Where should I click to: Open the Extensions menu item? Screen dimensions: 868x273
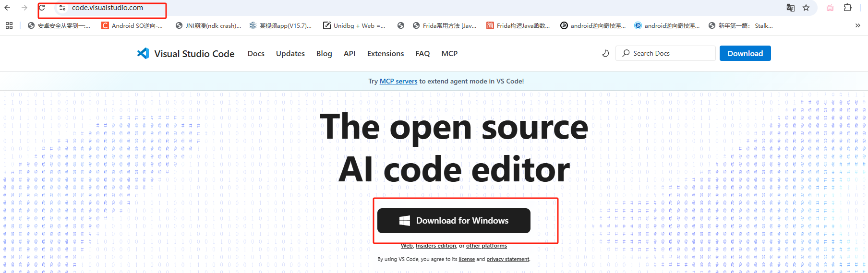coord(386,54)
